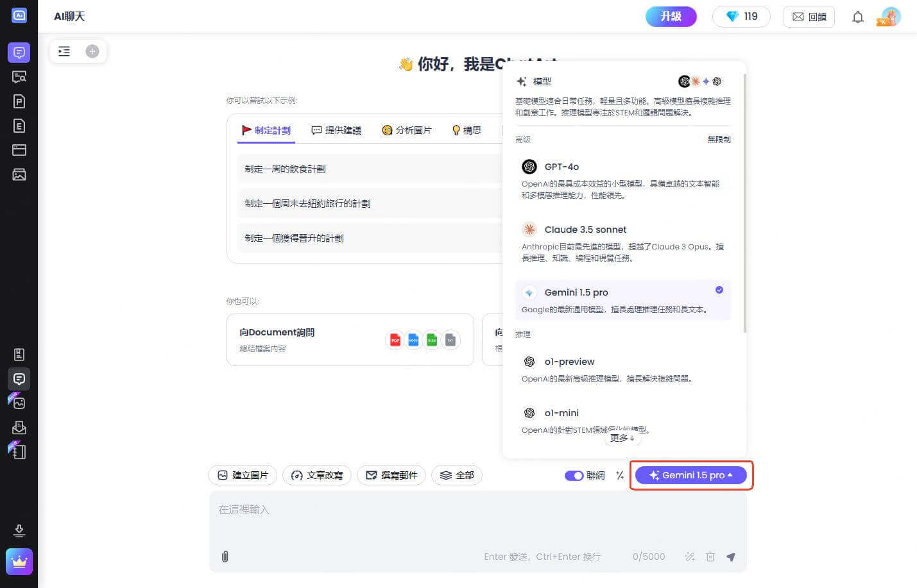
Task: Open the PDF document sidebar icon
Action: pyautogui.click(x=19, y=101)
